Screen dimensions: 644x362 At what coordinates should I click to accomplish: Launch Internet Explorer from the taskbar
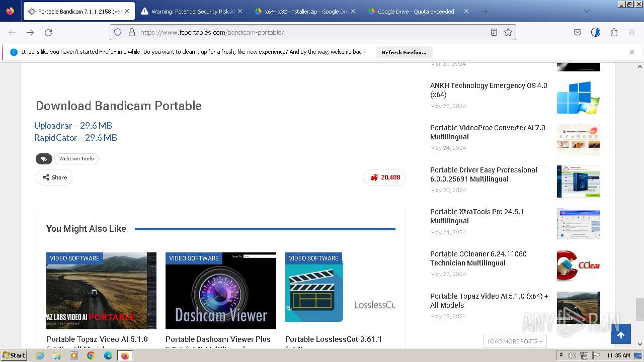click(x=40, y=355)
